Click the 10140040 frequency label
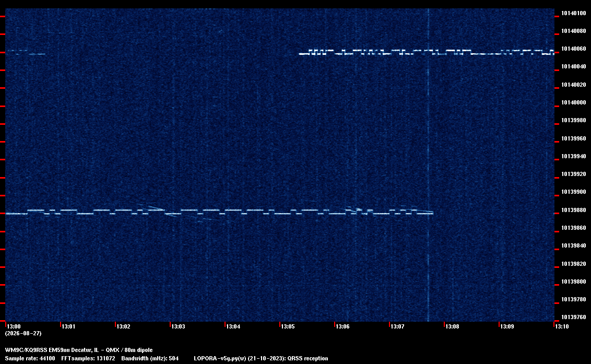 pyautogui.click(x=573, y=66)
